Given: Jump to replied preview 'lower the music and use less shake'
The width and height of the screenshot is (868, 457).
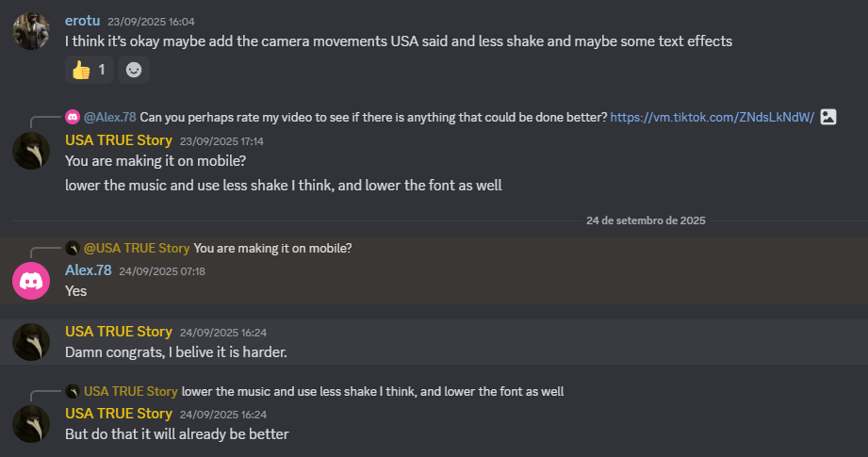Looking at the screenshot, I should pos(372,391).
